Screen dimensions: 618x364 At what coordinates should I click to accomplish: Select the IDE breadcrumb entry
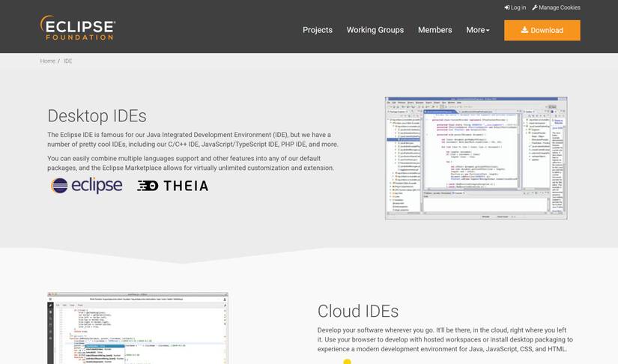(67, 61)
